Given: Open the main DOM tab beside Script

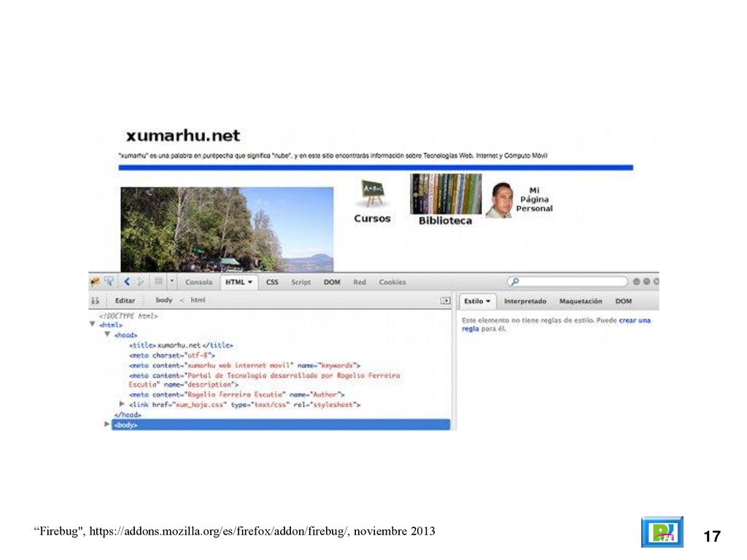Looking at the screenshot, I should tap(332, 282).
